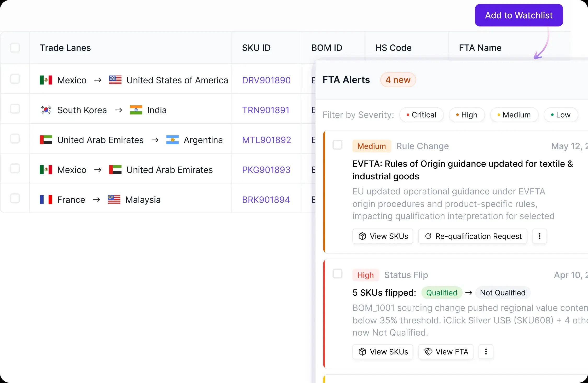Click the Re-qualification Request button
This screenshot has height=383, width=588.
click(x=473, y=236)
